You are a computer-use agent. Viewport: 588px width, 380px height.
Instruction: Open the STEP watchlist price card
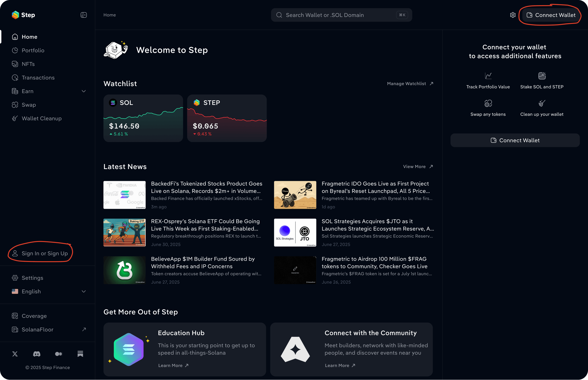pyautogui.click(x=227, y=118)
